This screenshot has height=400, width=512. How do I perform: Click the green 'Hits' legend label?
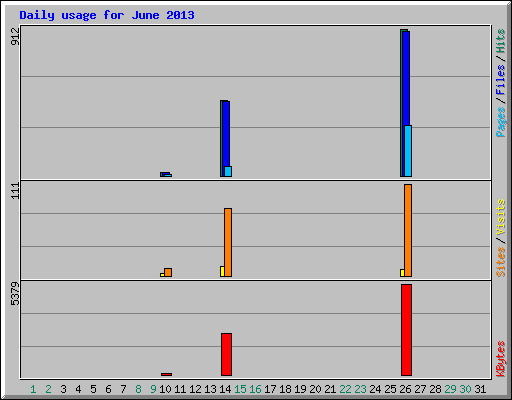click(x=500, y=41)
